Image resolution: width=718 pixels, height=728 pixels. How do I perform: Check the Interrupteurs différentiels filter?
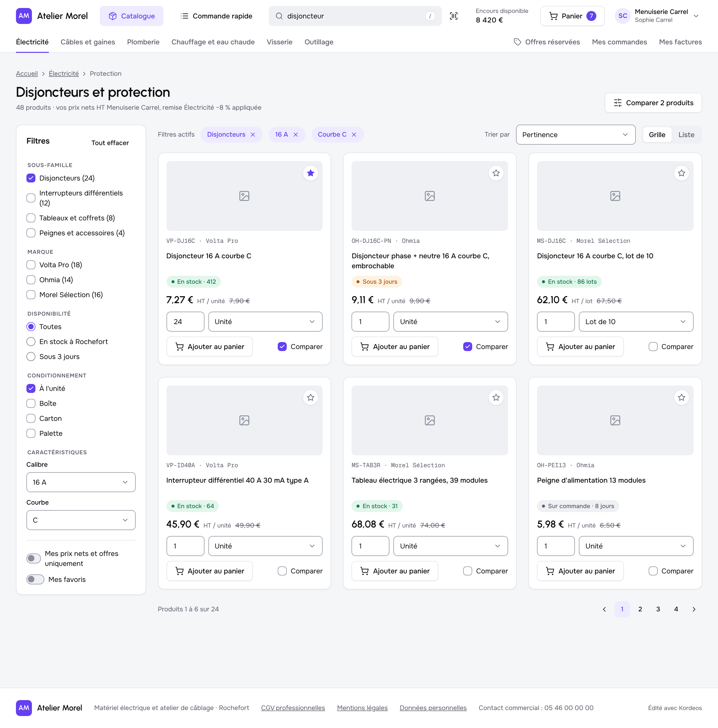[31, 198]
